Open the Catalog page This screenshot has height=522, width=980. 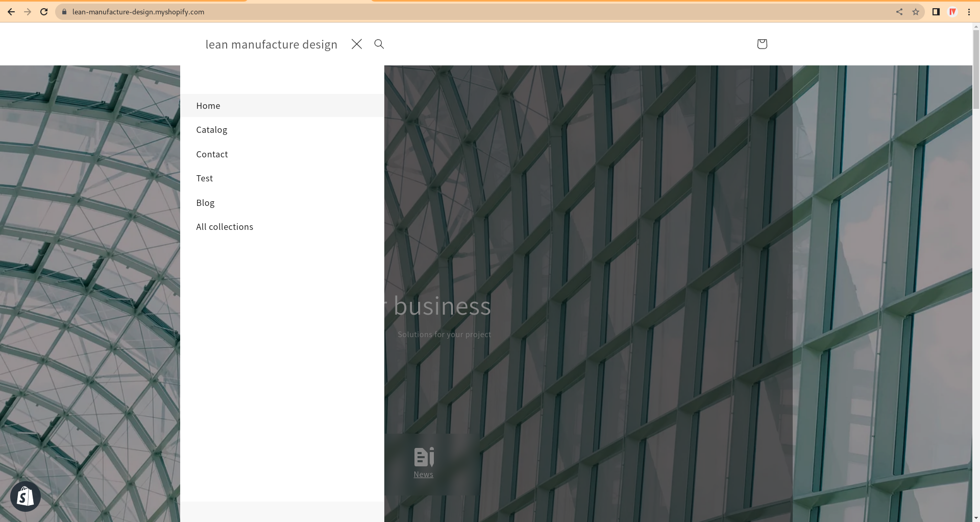(211, 129)
